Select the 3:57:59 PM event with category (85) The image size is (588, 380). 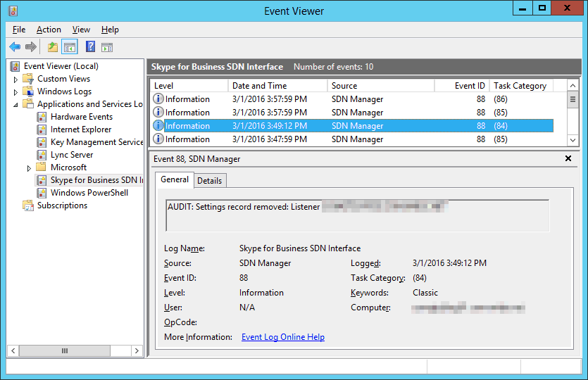point(353,113)
